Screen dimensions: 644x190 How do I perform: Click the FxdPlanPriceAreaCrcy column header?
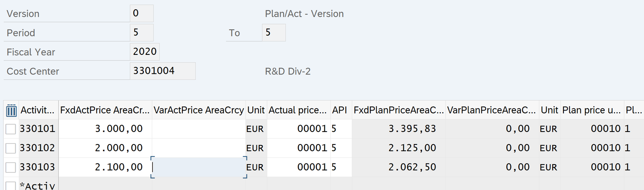398,110
